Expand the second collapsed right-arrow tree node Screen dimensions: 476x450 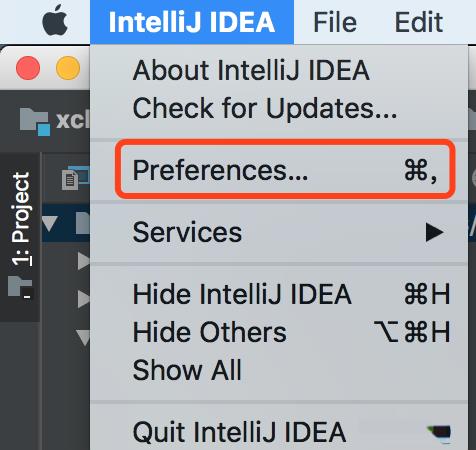coord(83,299)
